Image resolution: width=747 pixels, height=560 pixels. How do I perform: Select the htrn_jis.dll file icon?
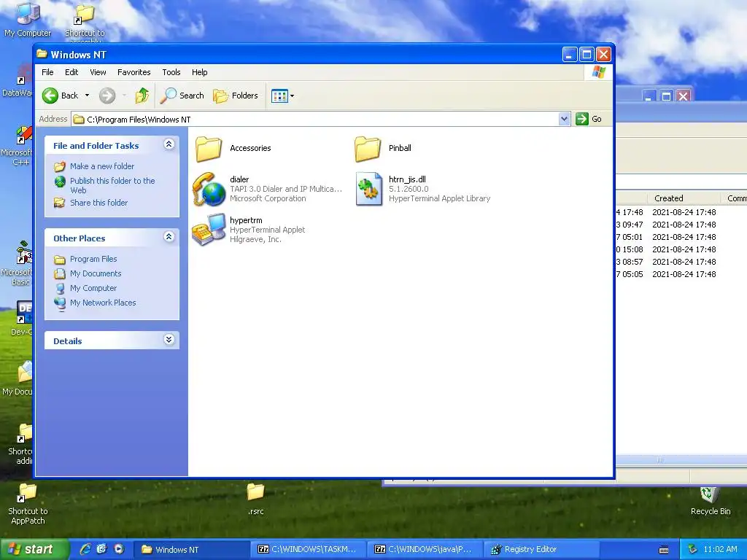[368, 189]
